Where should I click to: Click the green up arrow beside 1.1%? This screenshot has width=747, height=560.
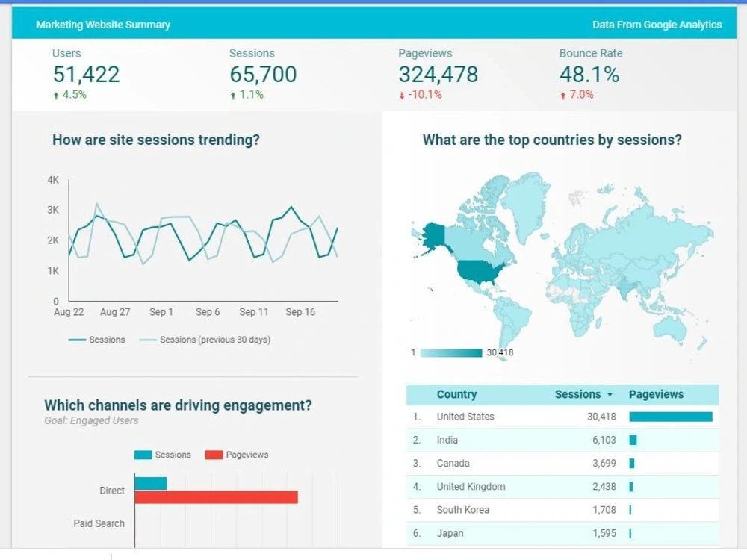[232, 96]
